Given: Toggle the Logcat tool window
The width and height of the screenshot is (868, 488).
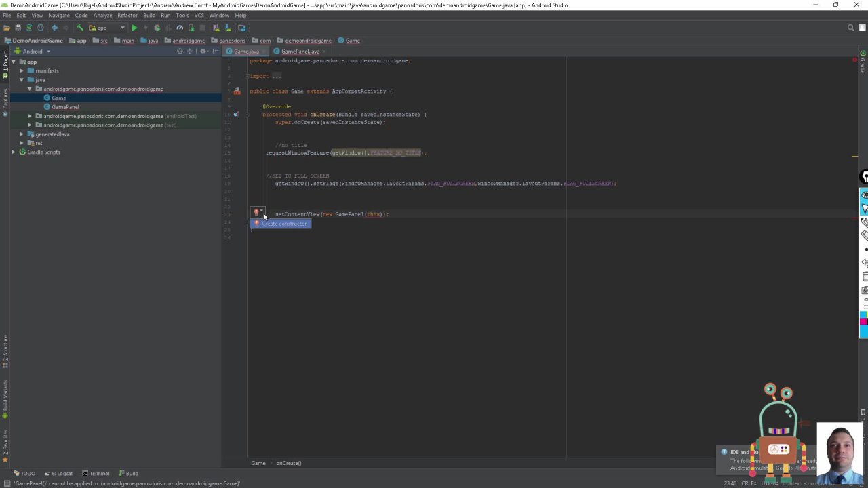Looking at the screenshot, I should click(62, 474).
